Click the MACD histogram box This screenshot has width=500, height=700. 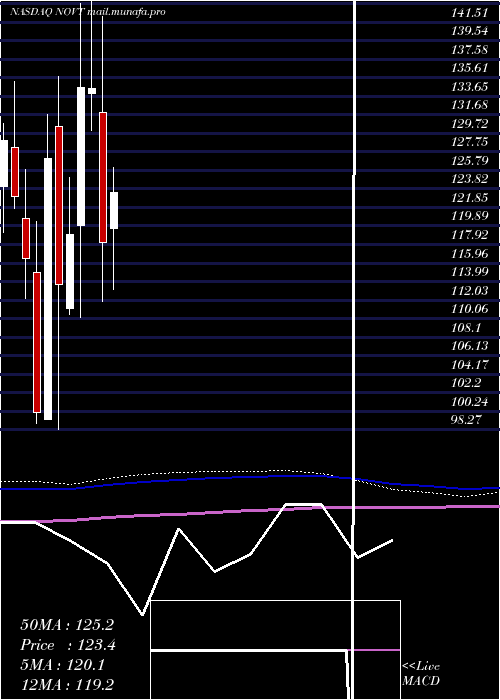coord(275,650)
